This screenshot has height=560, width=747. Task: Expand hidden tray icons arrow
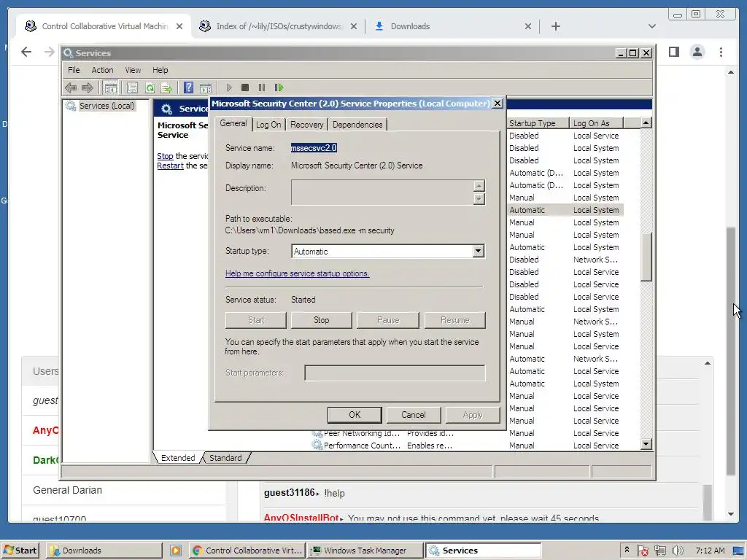coord(627,550)
